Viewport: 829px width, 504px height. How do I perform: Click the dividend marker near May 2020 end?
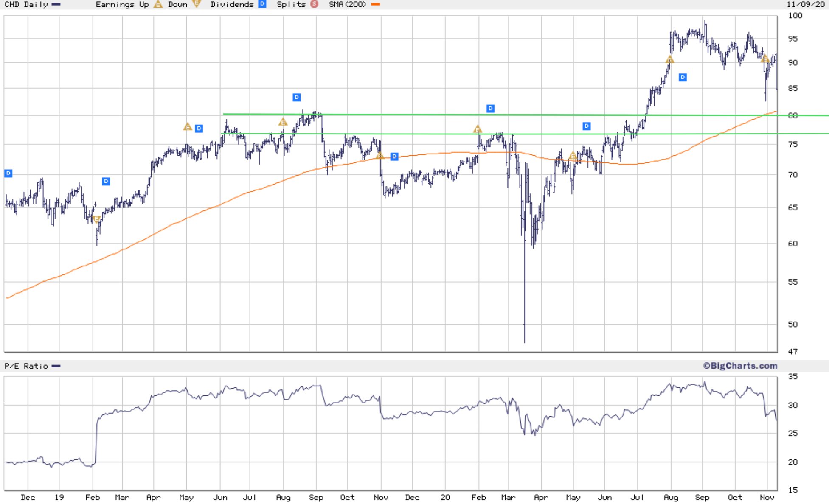click(586, 126)
